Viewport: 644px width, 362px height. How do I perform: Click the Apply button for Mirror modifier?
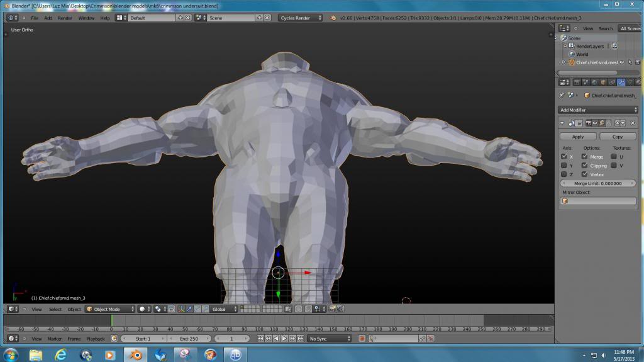(577, 137)
